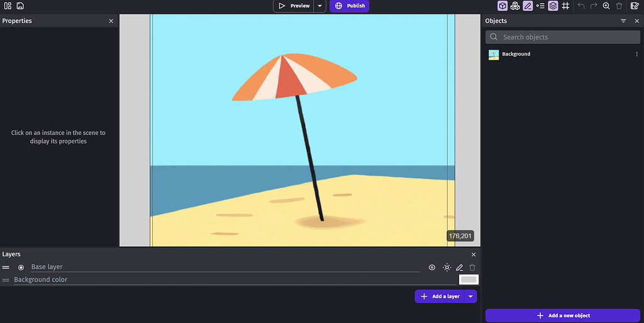Toggle the objects panel cube icon
Viewport: 644px width, 323px height.
coord(502,6)
